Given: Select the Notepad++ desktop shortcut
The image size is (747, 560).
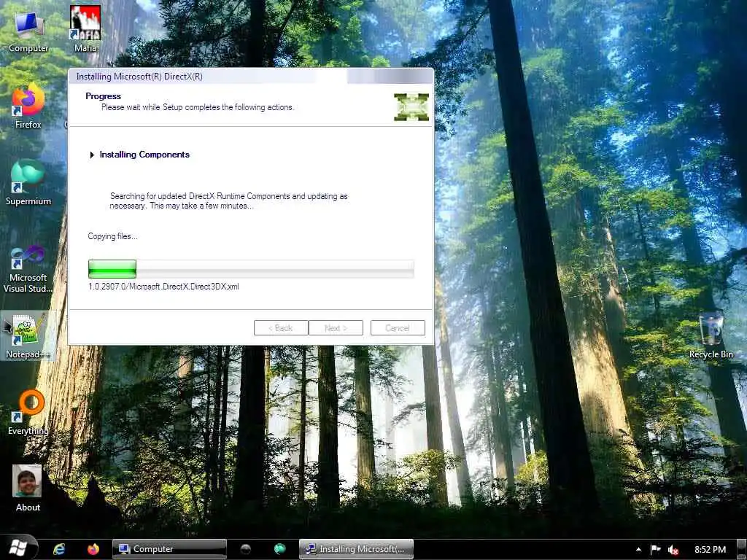Looking at the screenshot, I should (28, 335).
